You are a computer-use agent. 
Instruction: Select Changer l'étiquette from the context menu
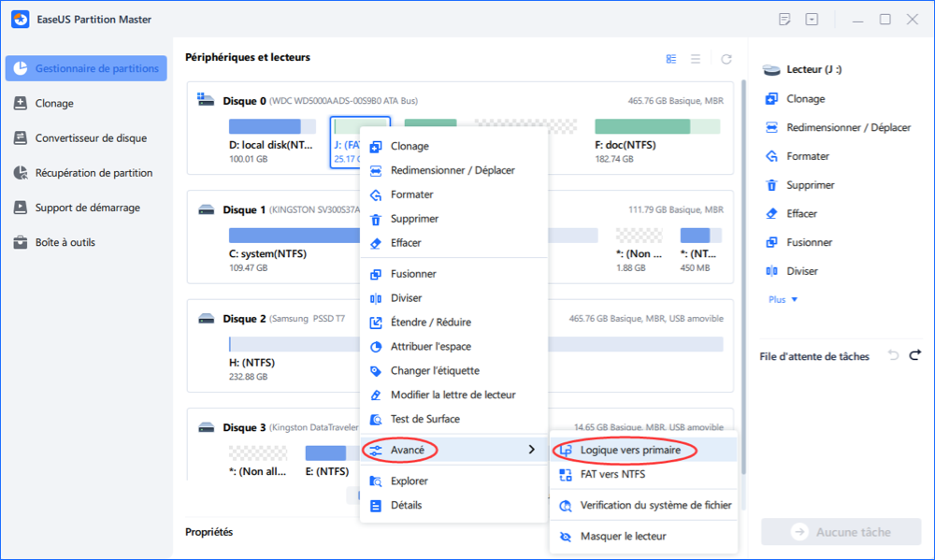tap(437, 371)
